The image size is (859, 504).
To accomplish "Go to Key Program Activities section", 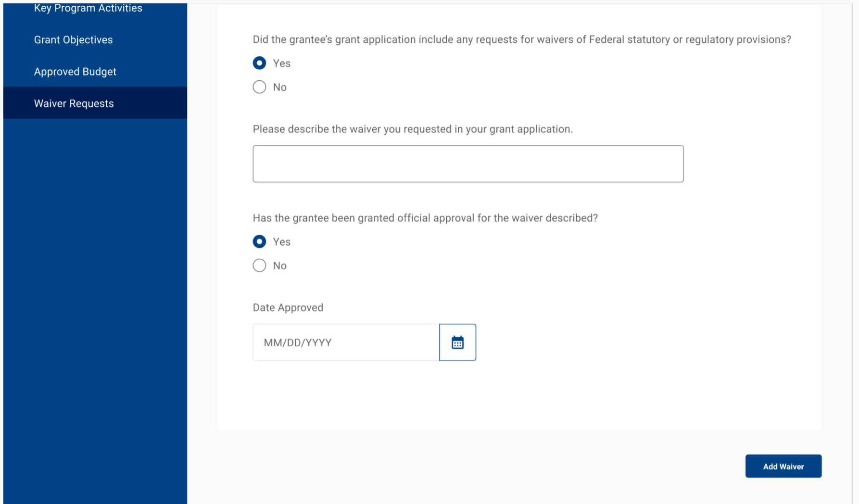I will coord(88,8).
